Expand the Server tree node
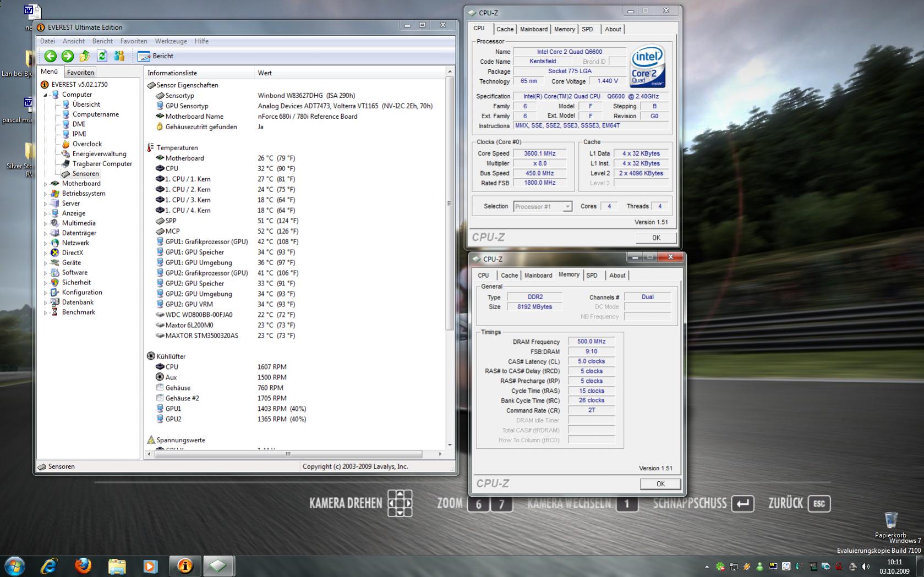Viewport: 924px width, 577px height. (x=46, y=204)
